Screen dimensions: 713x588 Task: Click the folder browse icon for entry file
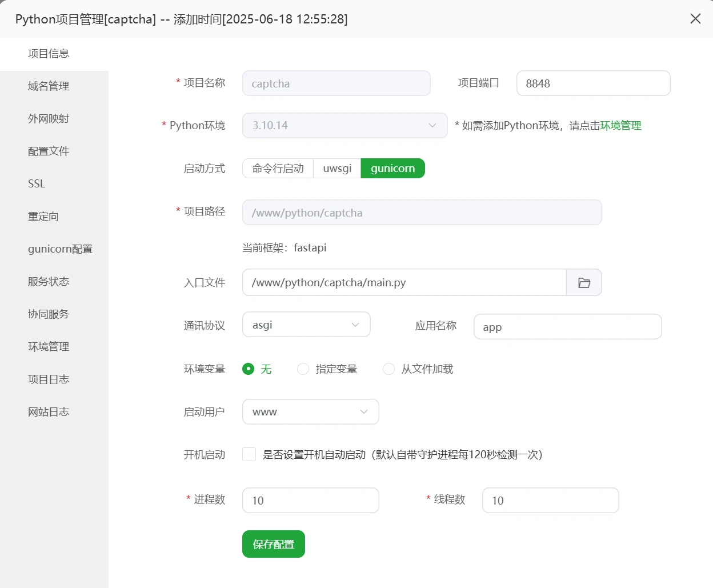tap(583, 283)
